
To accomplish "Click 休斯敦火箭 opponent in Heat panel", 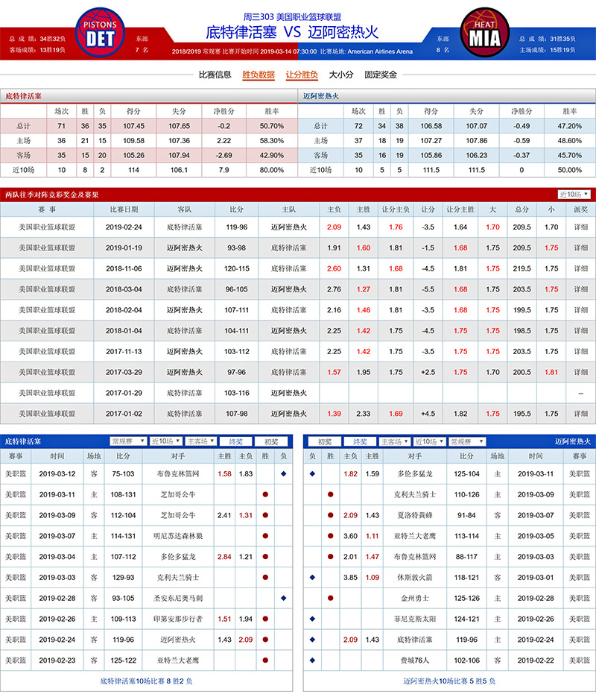I will 415,577.
